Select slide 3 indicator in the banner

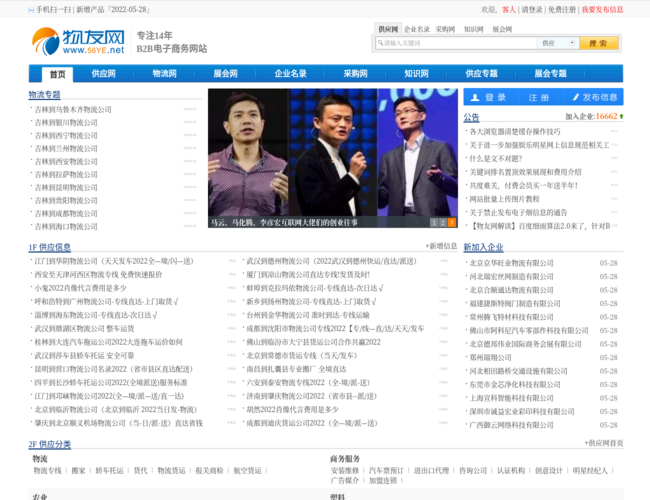pyautogui.click(x=451, y=222)
